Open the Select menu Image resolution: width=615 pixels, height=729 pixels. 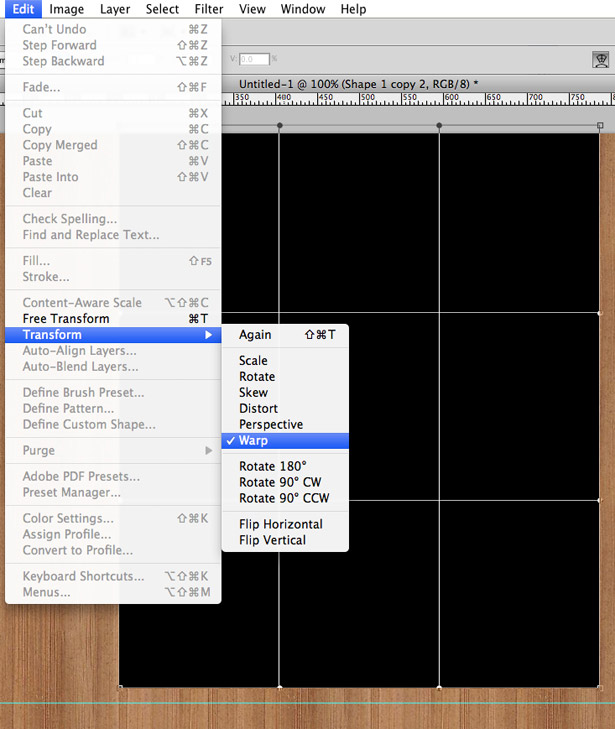pyautogui.click(x=162, y=9)
